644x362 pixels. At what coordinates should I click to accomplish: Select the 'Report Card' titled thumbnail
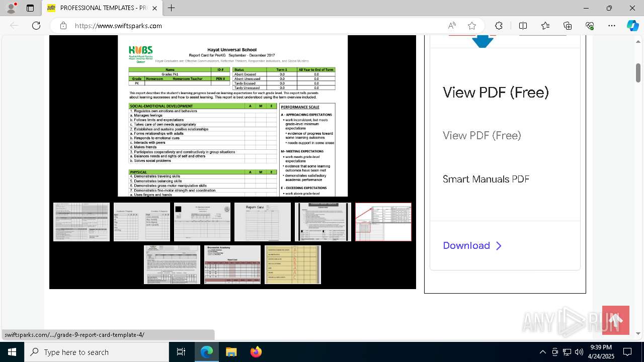263,222
